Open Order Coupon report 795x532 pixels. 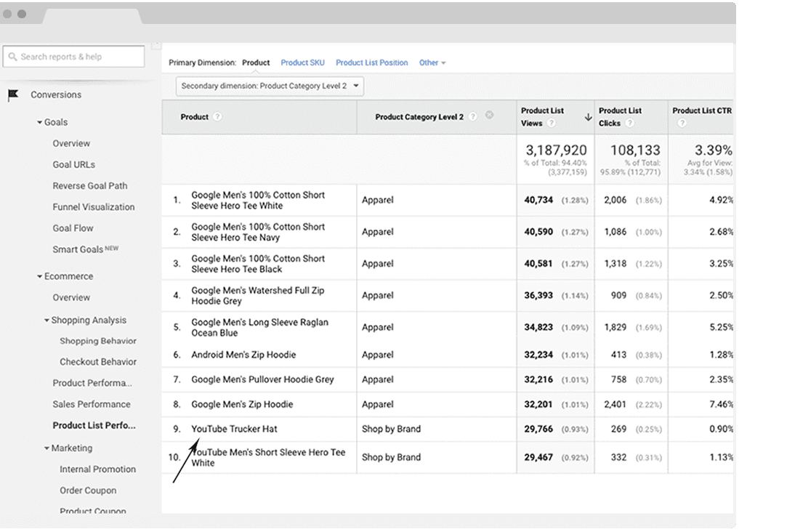88,491
